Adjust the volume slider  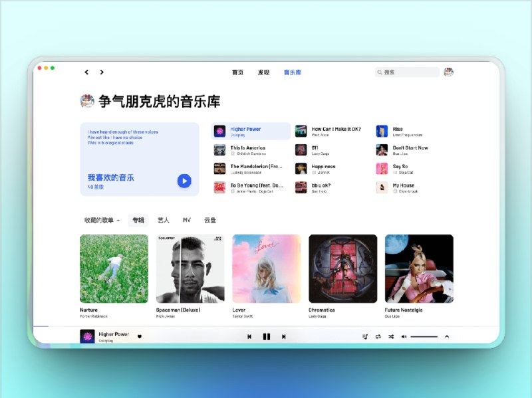point(424,336)
